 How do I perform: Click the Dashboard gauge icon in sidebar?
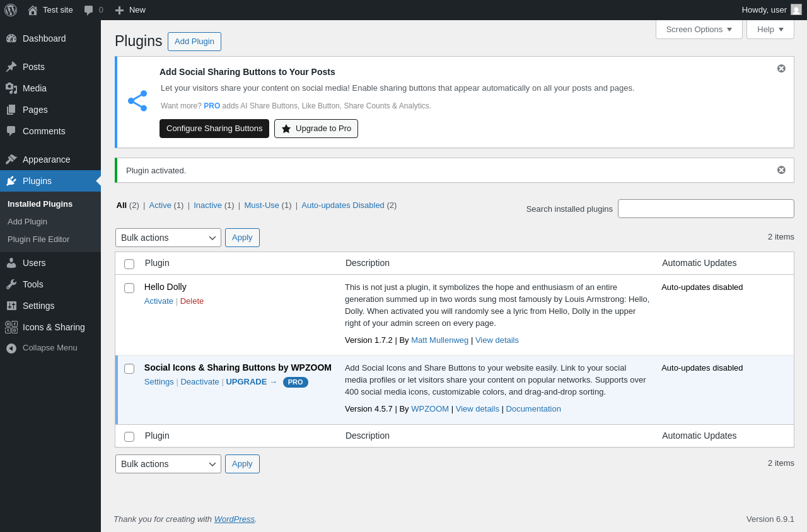coord(11,38)
